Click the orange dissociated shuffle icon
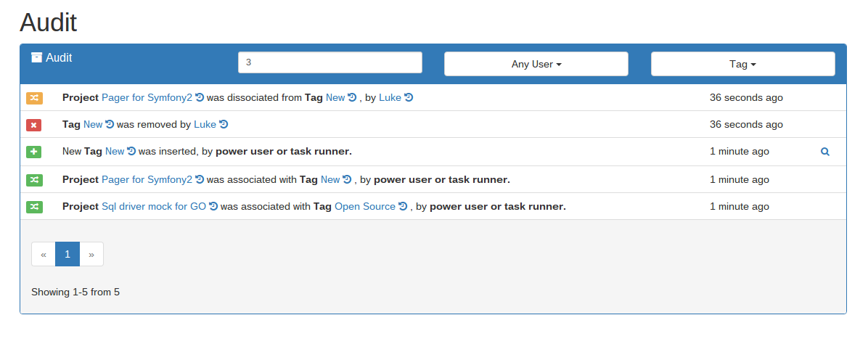 point(34,98)
